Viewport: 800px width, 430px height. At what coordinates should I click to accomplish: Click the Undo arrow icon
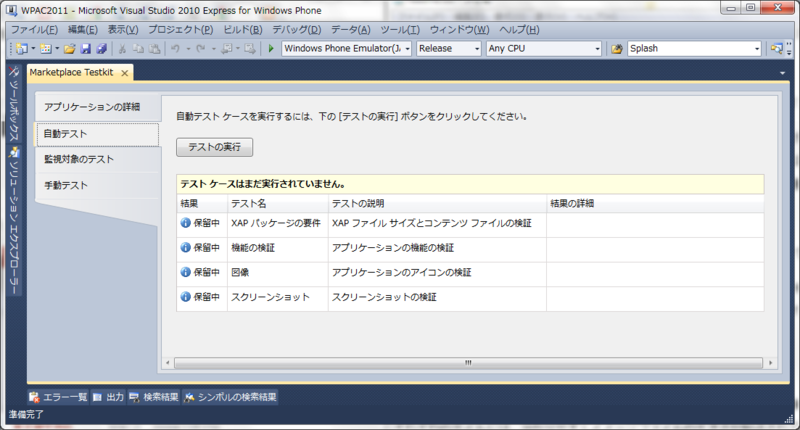tap(175, 48)
